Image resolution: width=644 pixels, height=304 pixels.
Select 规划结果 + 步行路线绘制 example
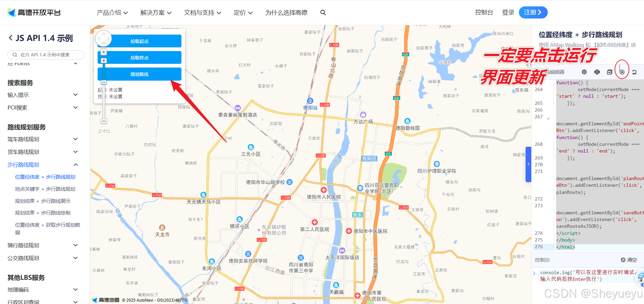click(x=43, y=213)
